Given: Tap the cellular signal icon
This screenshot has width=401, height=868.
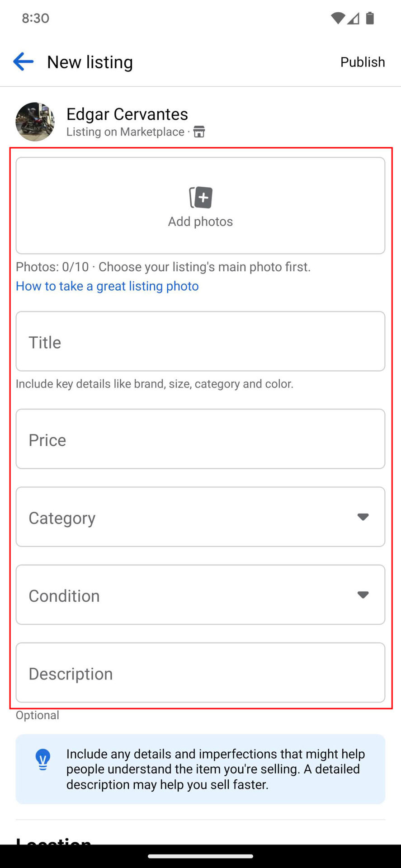Looking at the screenshot, I should coord(354,18).
